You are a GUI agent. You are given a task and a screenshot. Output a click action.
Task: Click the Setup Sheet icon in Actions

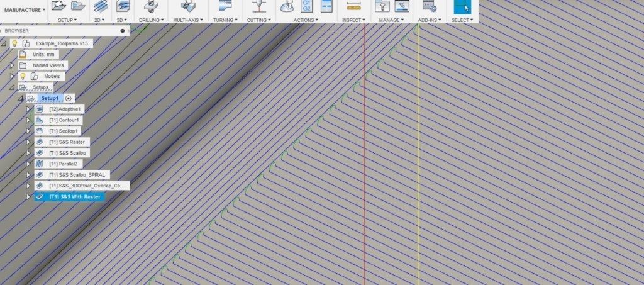326,6
